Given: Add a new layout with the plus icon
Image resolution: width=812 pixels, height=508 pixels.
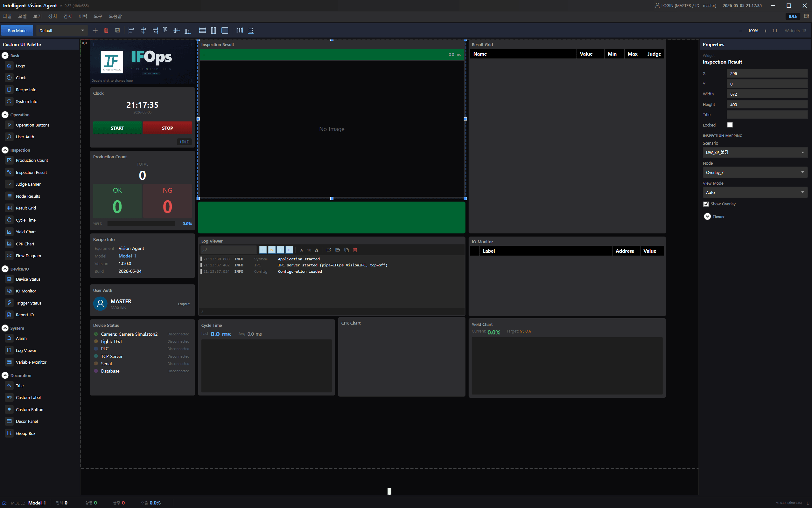Looking at the screenshot, I should click(x=95, y=31).
